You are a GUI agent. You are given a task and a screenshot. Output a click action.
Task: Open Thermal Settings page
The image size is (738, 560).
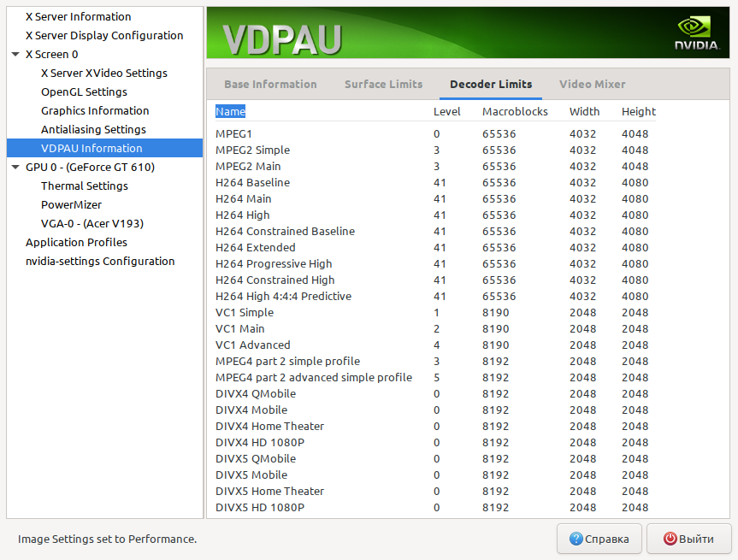(85, 186)
